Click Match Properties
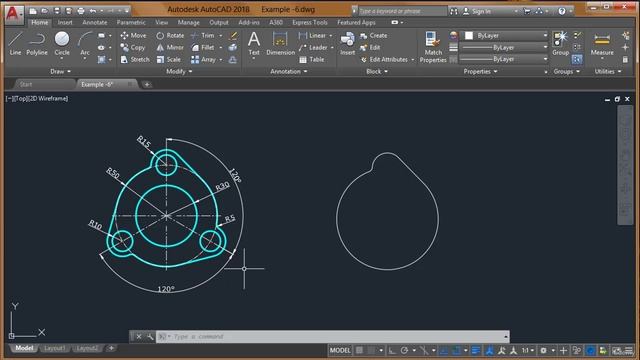Viewport: 640px width, 360px height. [433, 47]
